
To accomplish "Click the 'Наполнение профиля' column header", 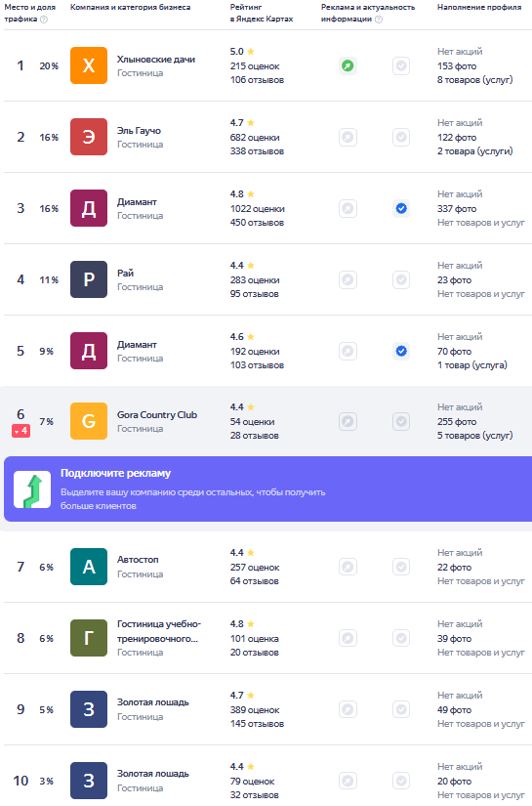I will point(479,7).
